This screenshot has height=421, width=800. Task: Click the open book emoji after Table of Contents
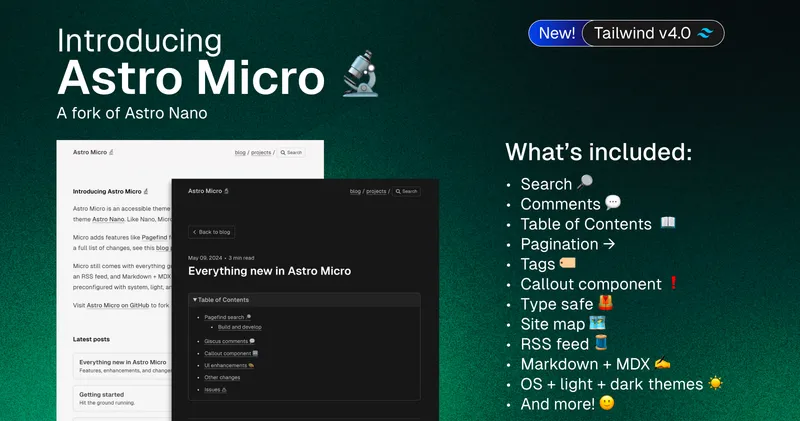(668, 223)
